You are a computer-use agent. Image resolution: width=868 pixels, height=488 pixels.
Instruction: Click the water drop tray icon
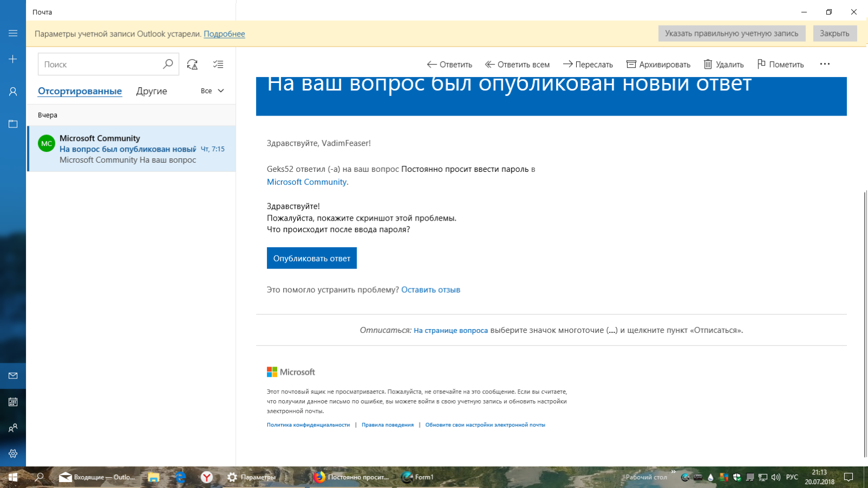point(711,477)
